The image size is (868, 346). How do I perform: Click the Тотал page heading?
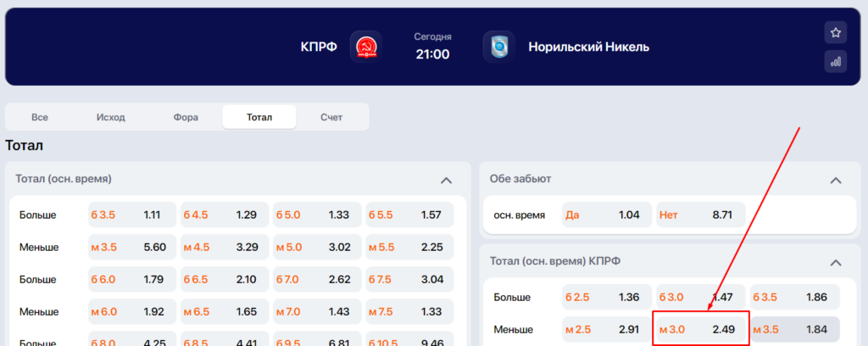25,146
